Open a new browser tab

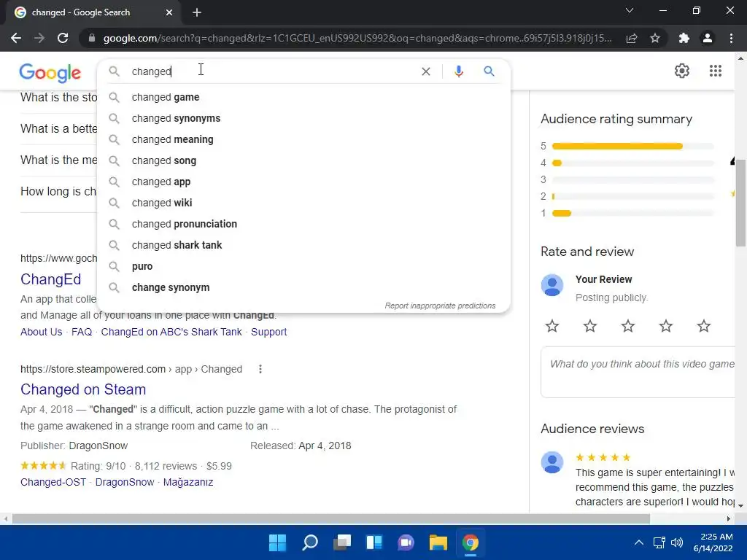pos(197,12)
